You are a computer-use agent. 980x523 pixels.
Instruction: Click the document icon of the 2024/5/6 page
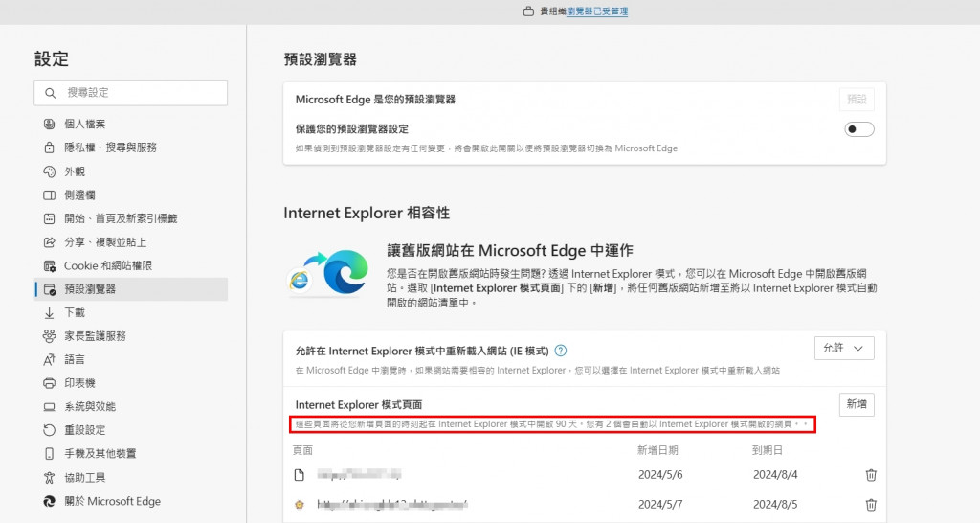tap(300, 475)
